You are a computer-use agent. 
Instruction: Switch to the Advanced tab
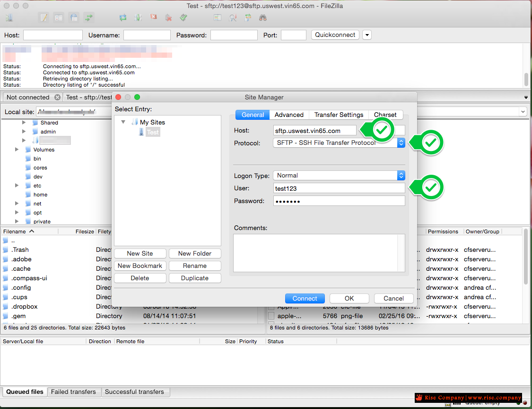[x=289, y=115]
